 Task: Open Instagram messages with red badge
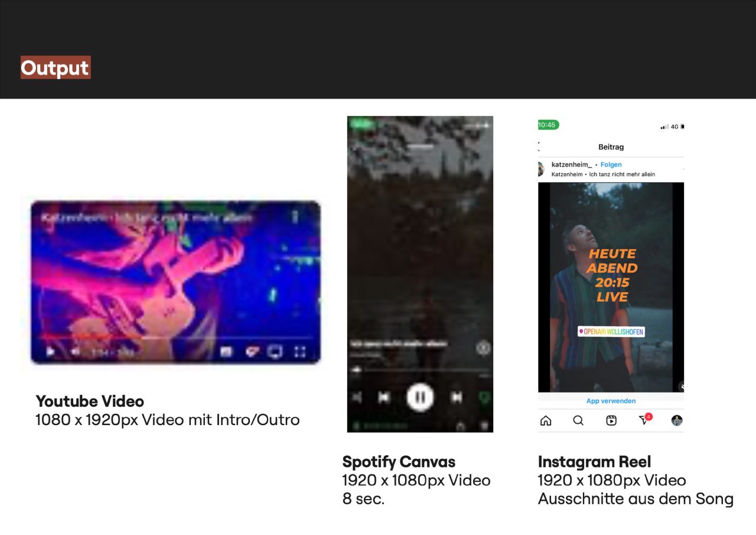pos(645,420)
